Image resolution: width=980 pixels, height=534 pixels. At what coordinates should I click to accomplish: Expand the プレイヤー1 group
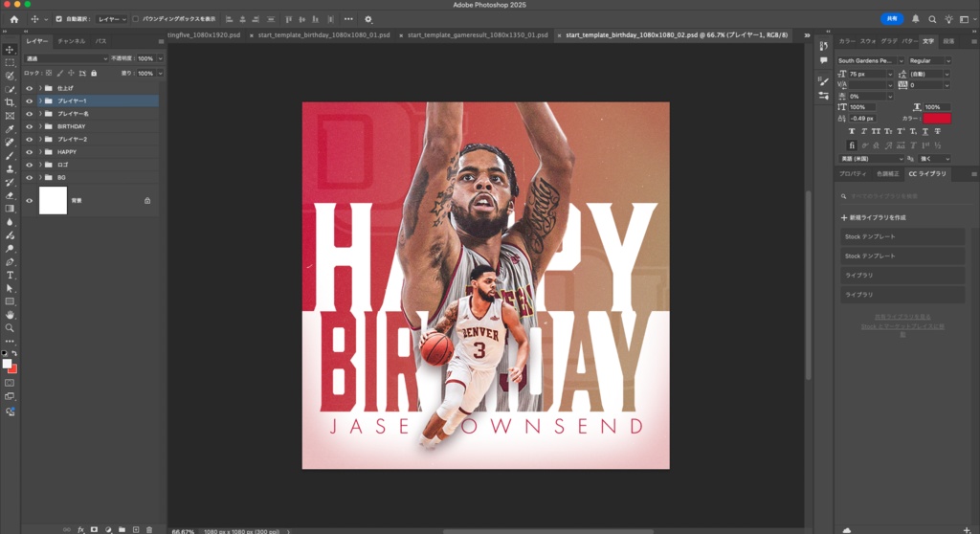(x=40, y=100)
